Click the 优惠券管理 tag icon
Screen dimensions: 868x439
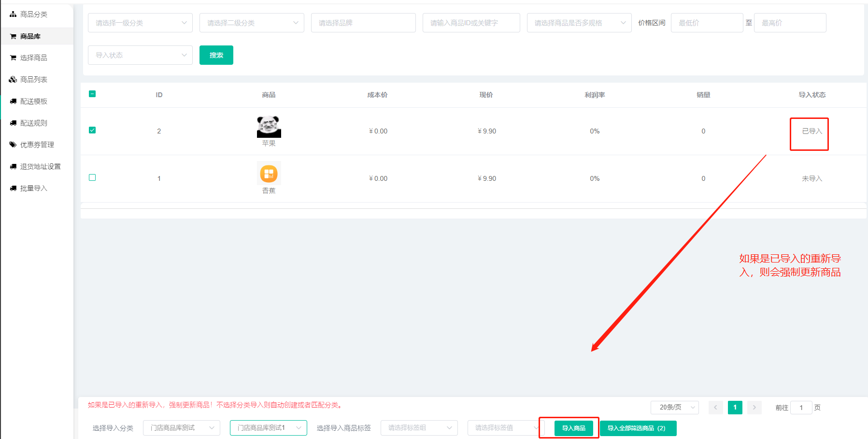click(13, 145)
